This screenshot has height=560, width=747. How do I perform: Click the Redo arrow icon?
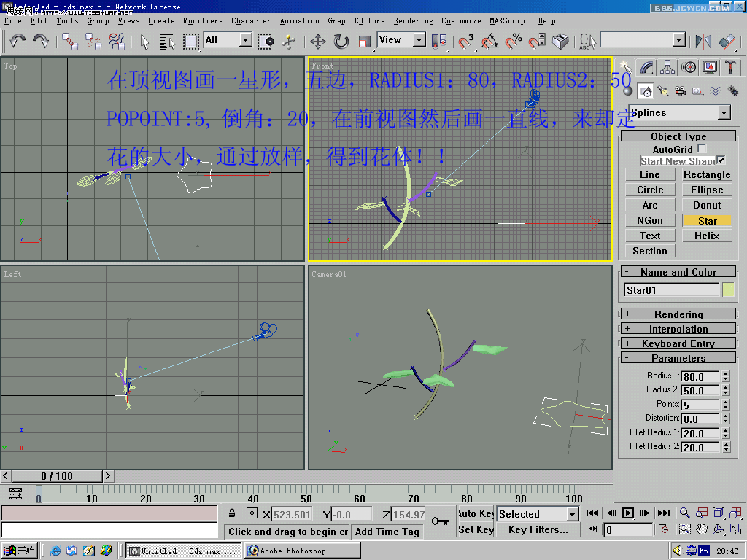point(41,41)
